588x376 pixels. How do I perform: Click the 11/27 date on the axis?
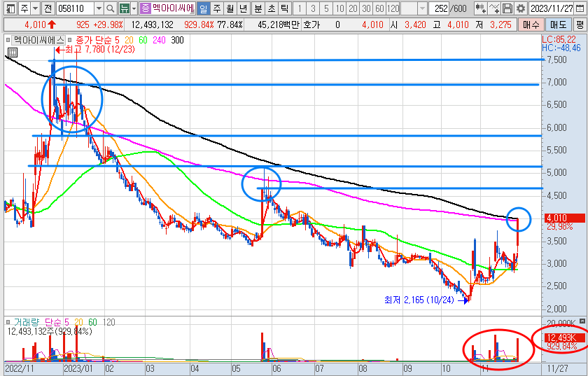click(557, 368)
